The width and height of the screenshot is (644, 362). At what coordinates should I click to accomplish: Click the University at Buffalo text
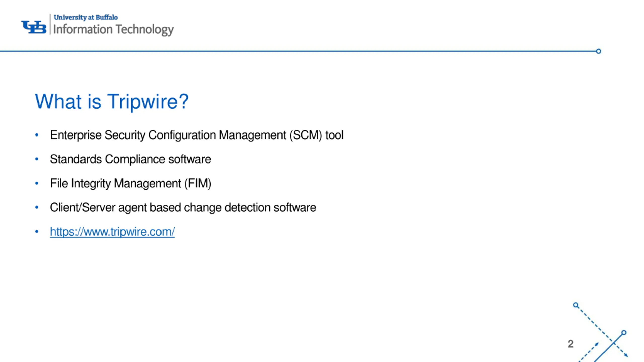tap(86, 17)
